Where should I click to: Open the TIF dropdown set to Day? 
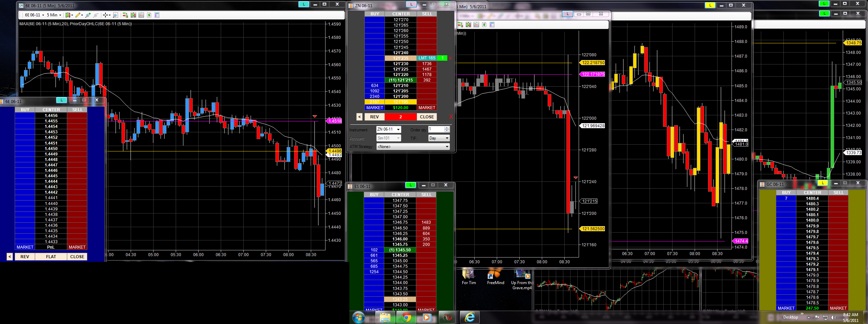tap(447, 138)
